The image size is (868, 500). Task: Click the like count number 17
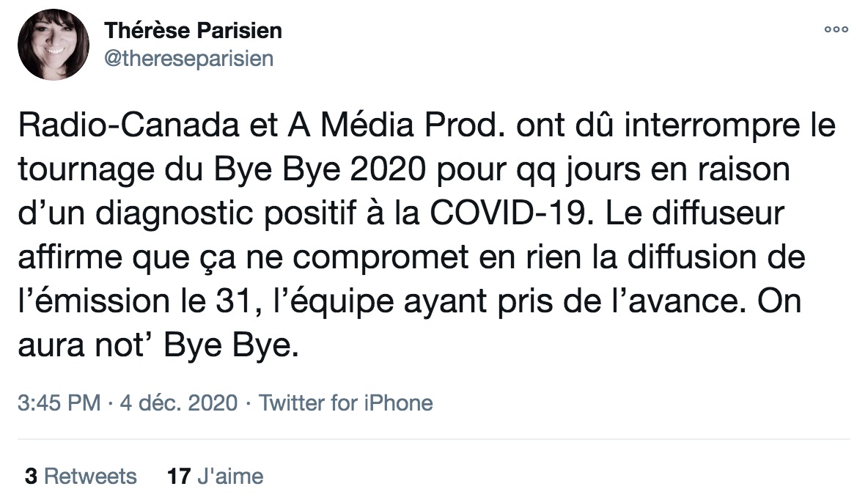click(x=179, y=477)
